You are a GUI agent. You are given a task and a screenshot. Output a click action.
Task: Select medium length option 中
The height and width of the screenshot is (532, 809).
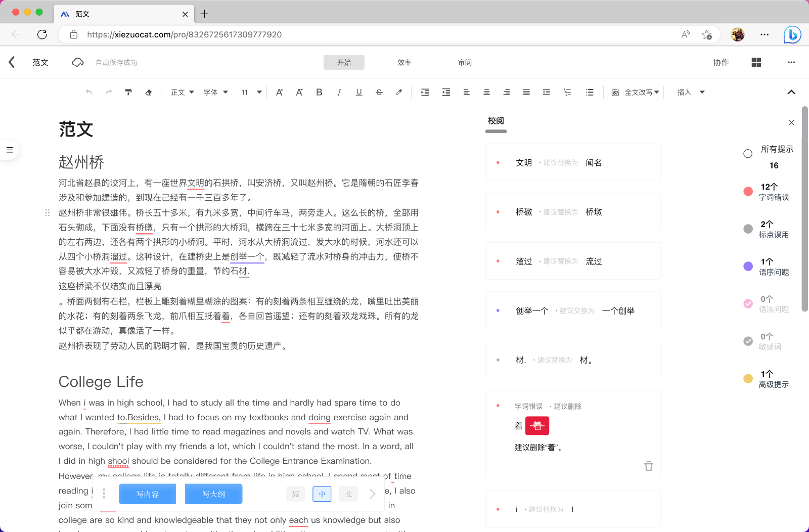click(x=322, y=494)
